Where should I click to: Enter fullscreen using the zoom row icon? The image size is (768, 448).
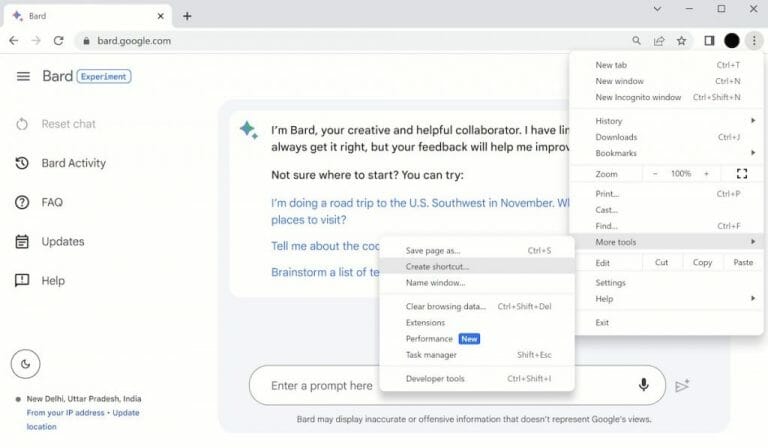tap(742, 173)
